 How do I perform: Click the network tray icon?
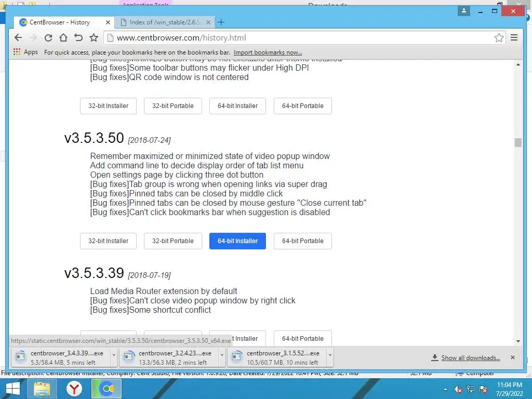[471, 389]
